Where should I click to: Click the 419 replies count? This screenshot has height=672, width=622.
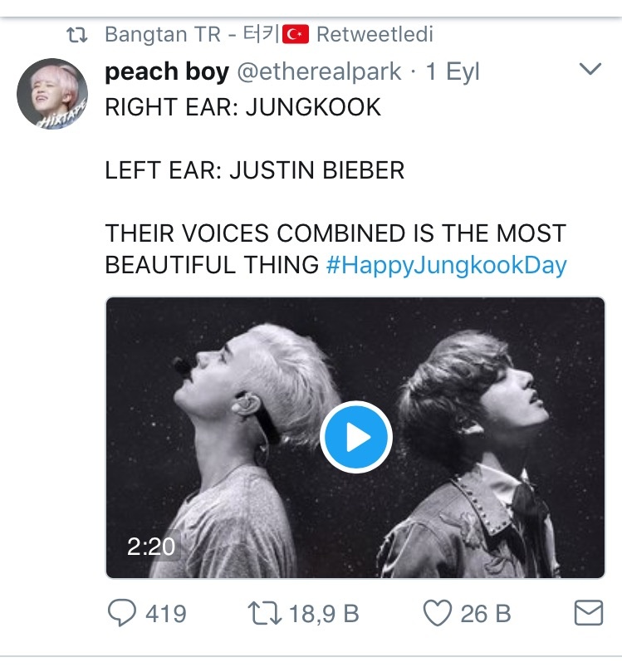coord(165,614)
